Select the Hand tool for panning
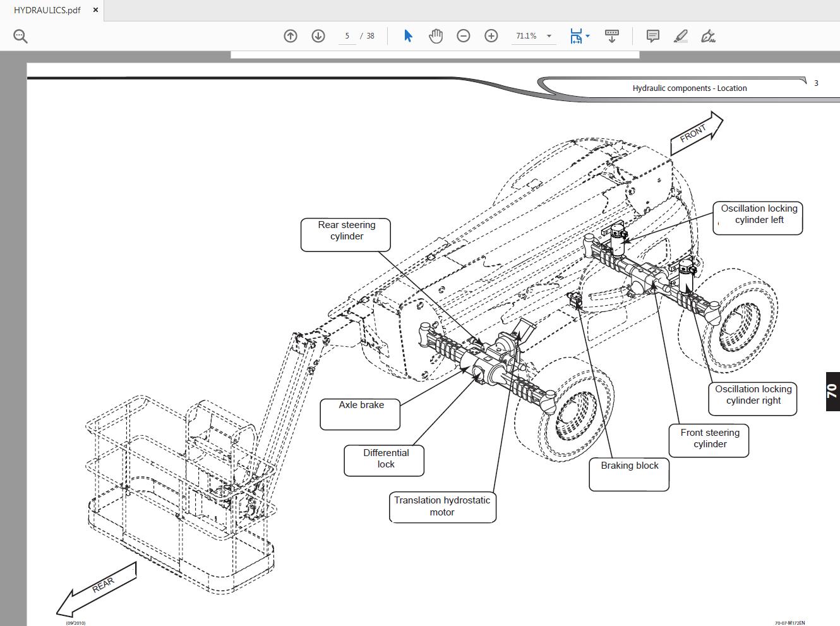Screen dimensions: 840x626 tap(436, 36)
